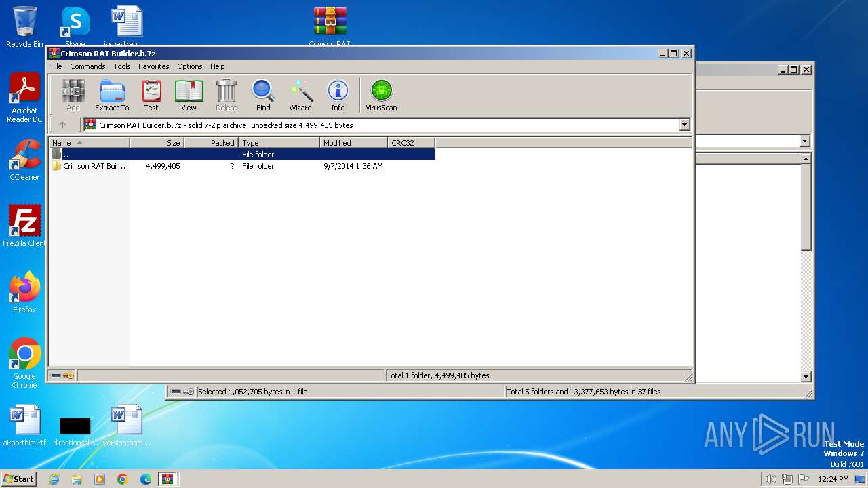Open Acrobat Reader DC desktop icon

click(x=24, y=98)
